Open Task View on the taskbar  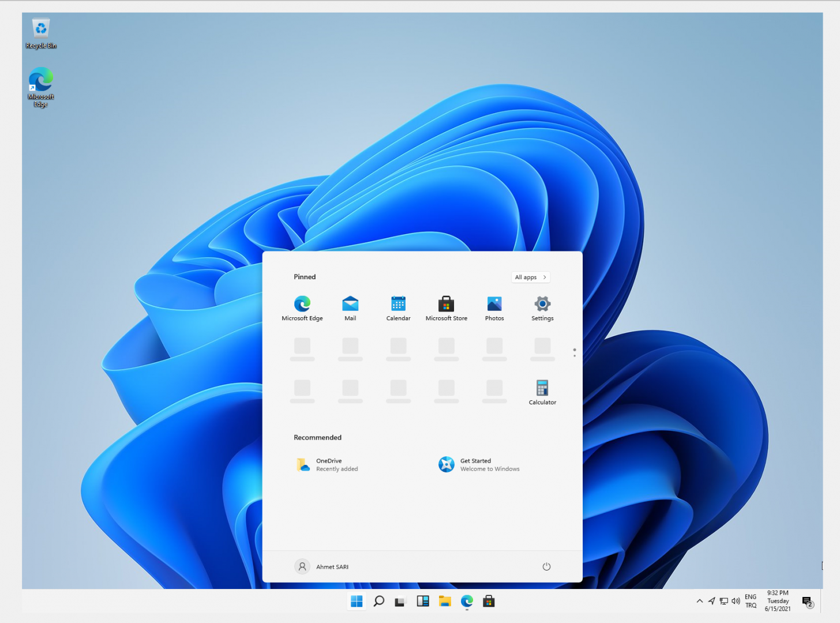coord(400,601)
